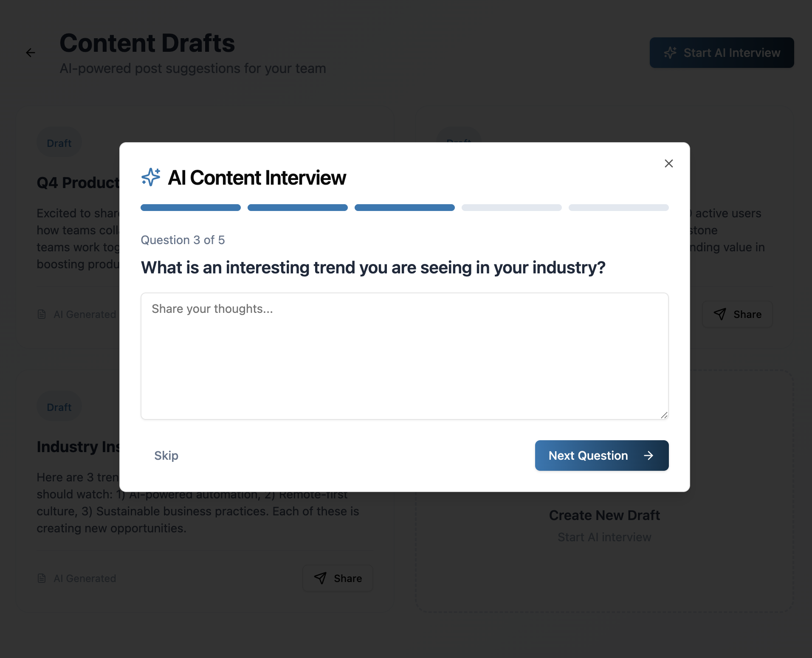Click the Content Drafts page heading
Viewport: 812px width, 658px height.
(x=147, y=43)
